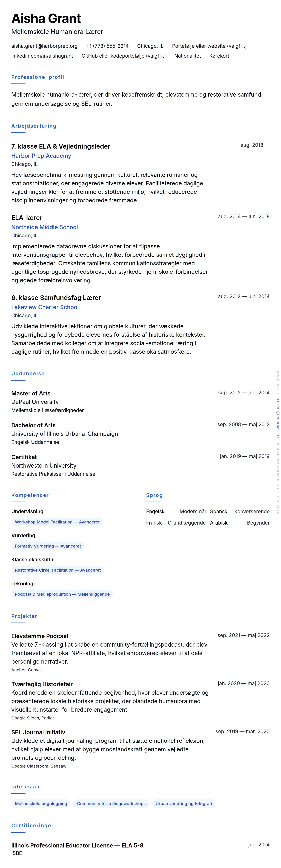Select the Workshop Model Facilitation skill tag
The image size is (281, 868).
click(x=57, y=522)
